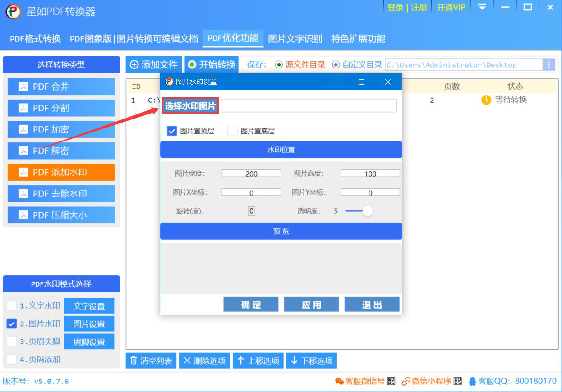562x392 pixels.
Task: Click the PDF icon beside PDF 合并
Action: [23, 87]
